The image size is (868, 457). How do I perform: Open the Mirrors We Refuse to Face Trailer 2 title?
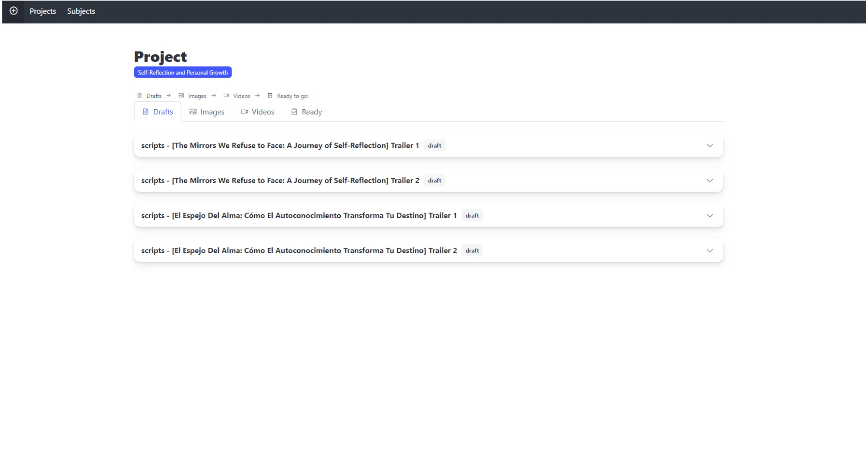(280, 181)
